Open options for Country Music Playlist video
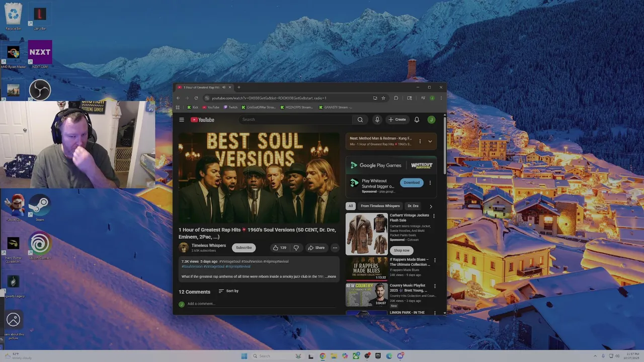The image size is (644, 362). pyautogui.click(x=435, y=286)
